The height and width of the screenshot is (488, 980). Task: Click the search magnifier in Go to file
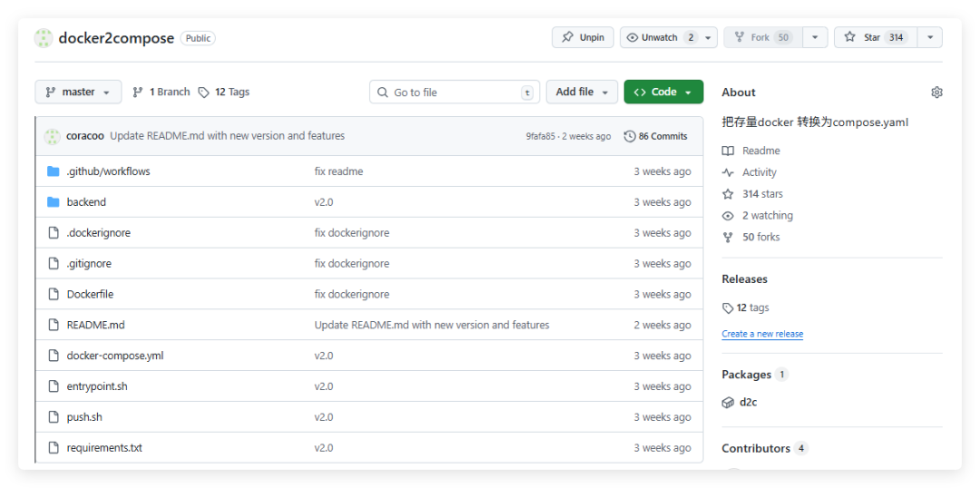(x=383, y=93)
